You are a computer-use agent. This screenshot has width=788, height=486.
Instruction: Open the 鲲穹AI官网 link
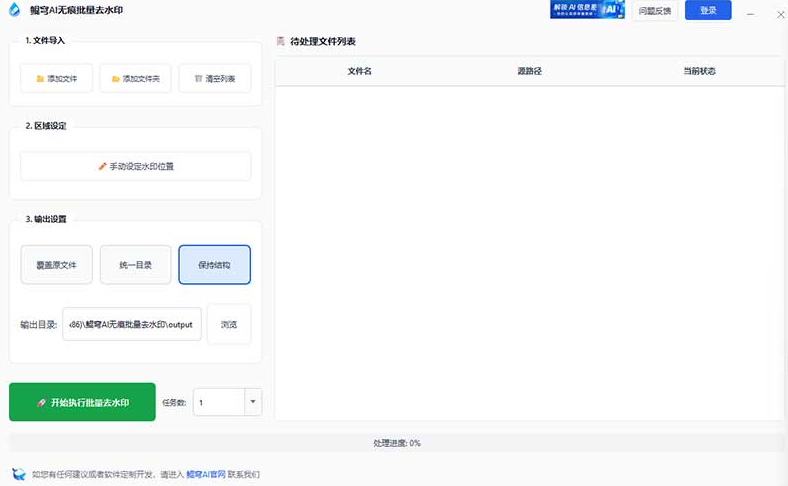tap(206, 474)
